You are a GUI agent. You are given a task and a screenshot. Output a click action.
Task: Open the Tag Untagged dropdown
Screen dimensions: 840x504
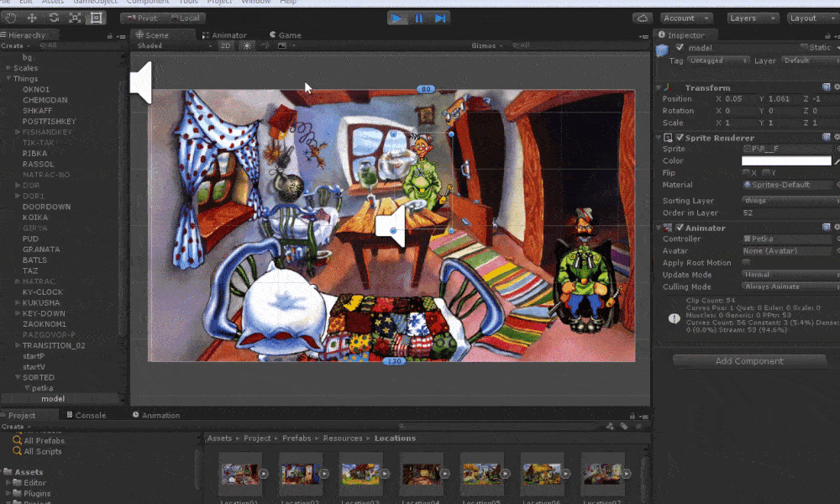(718, 60)
